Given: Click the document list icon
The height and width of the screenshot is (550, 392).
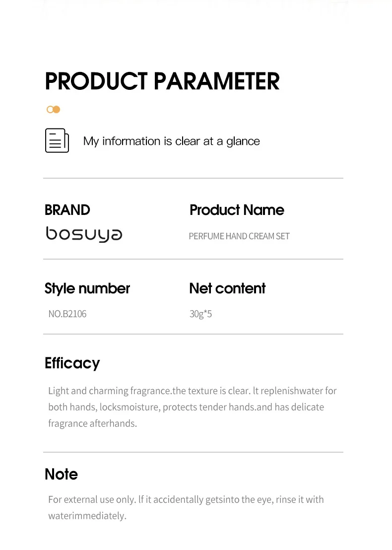Looking at the screenshot, I should tap(57, 140).
